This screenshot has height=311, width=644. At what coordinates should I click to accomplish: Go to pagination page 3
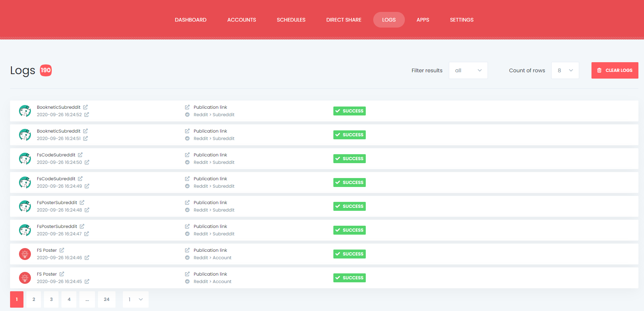coord(51,299)
